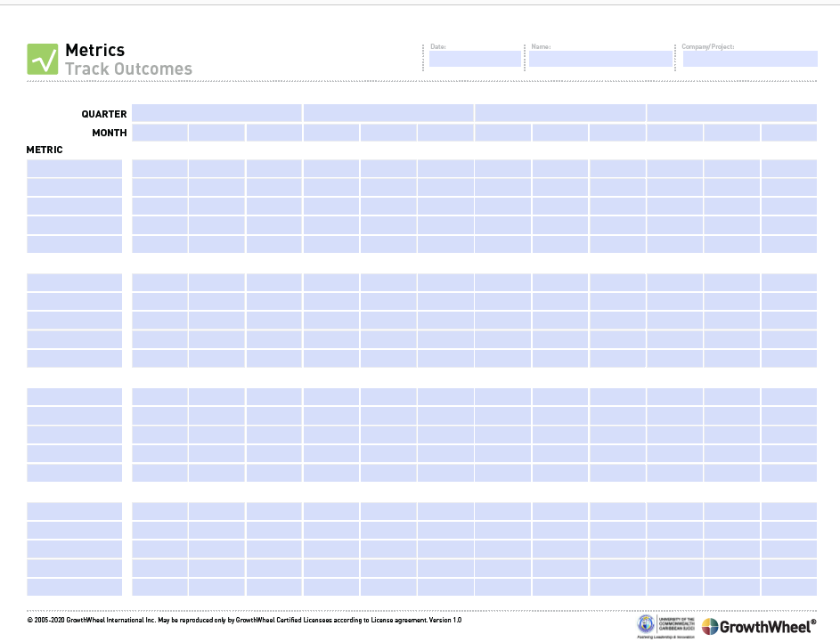Select the very last metric name field
This screenshot has width=840, height=642.
[75, 587]
